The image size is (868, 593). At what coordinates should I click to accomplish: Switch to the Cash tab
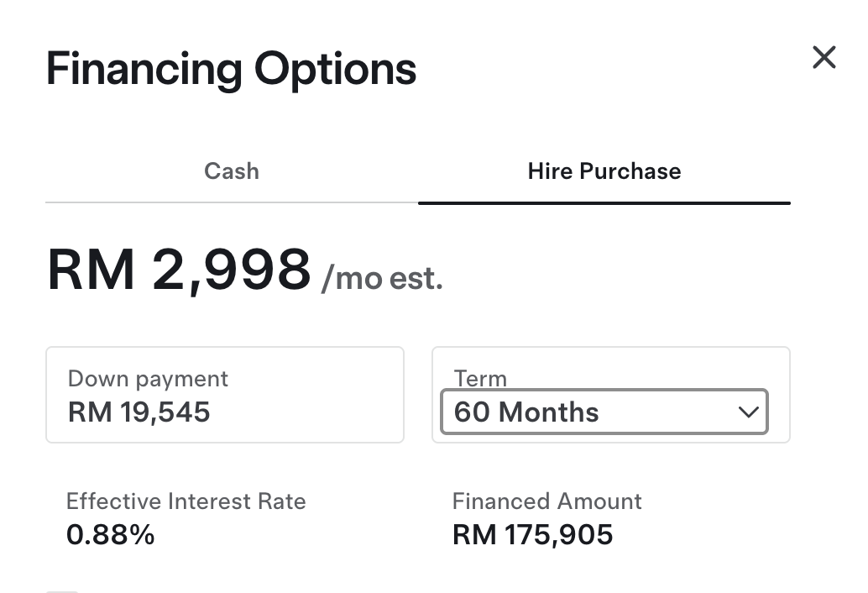232,171
